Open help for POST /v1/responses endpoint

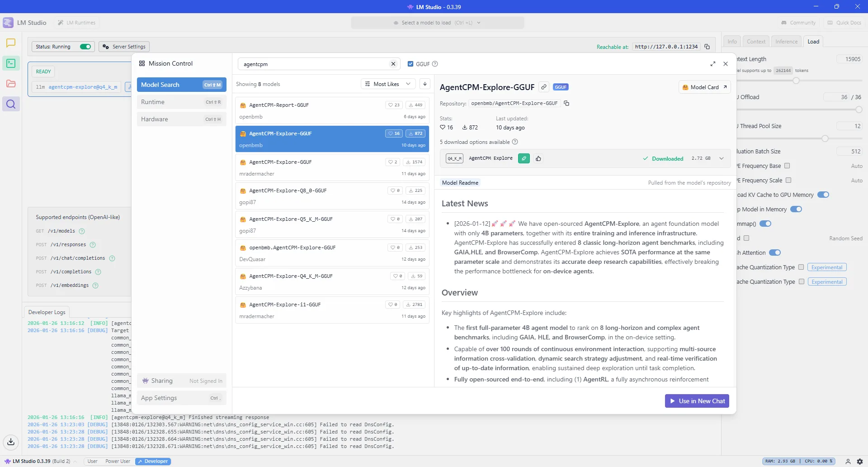tap(93, 244)
